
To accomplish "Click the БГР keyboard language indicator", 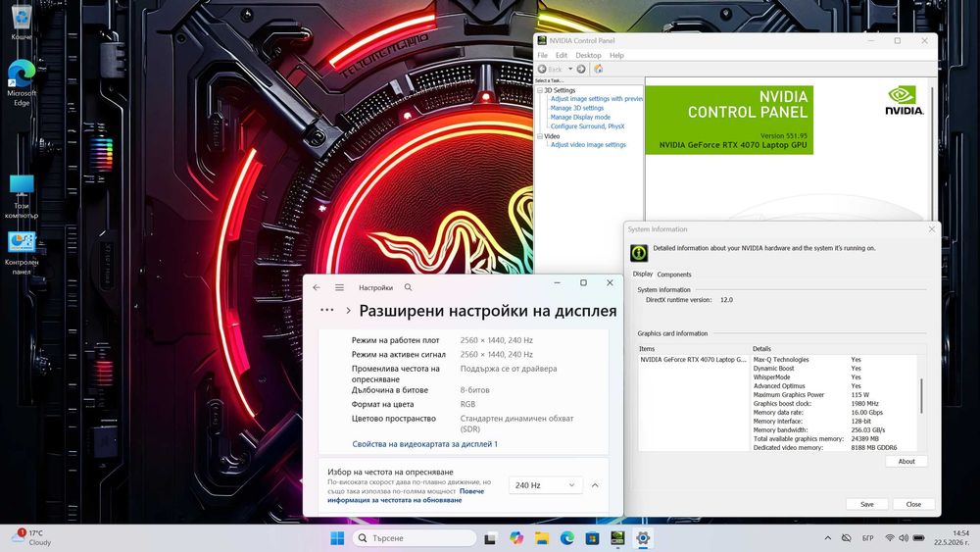I will coord(868,538).
